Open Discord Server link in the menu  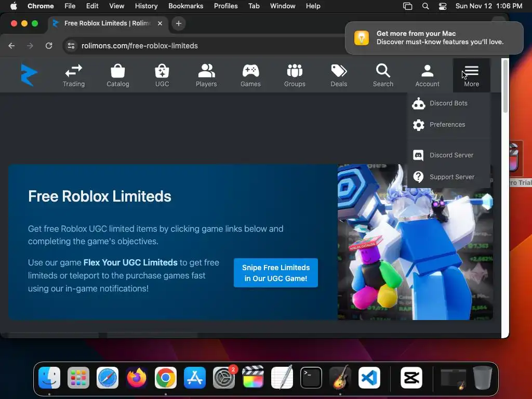point(449,155)
